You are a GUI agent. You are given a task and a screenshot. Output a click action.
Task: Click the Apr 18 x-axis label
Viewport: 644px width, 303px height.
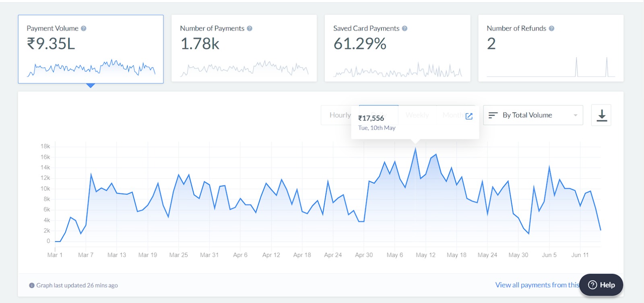click(302, 255)
